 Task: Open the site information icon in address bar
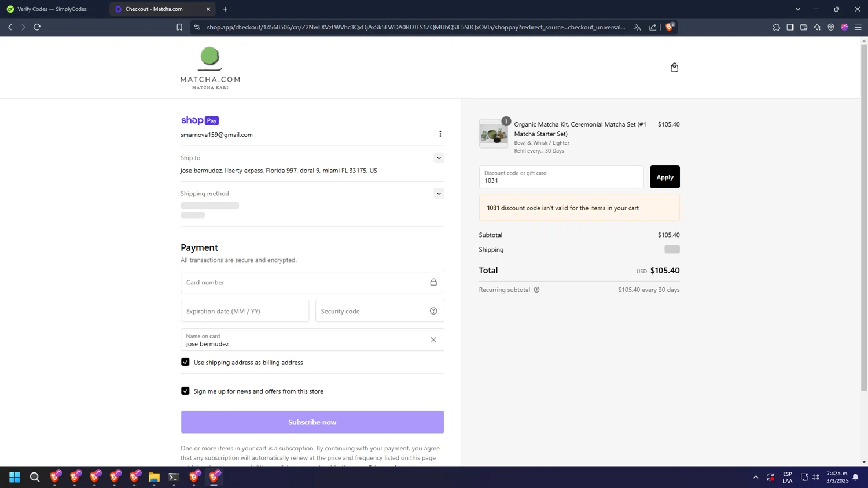(x=197, y=27)
